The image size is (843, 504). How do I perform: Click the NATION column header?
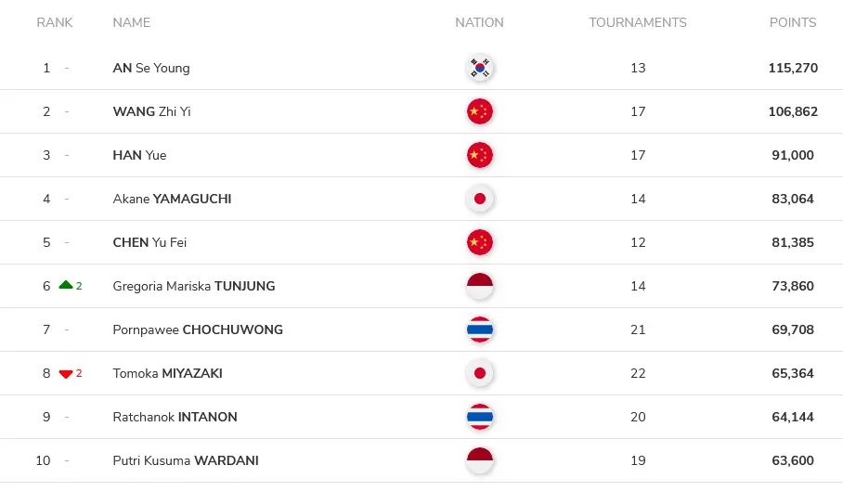tap(479, 22)
